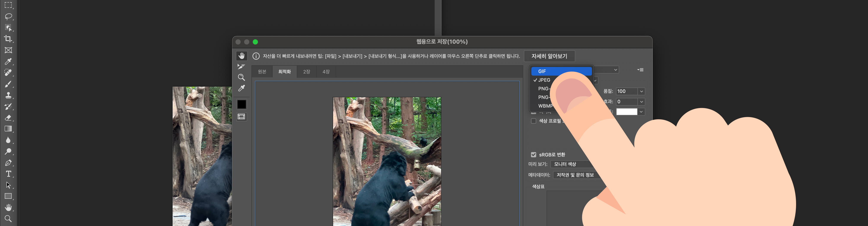This screenshot has width=868, height=226.
Task: Click the eyedropper color swatch in dialog
Action: (241, 104)
